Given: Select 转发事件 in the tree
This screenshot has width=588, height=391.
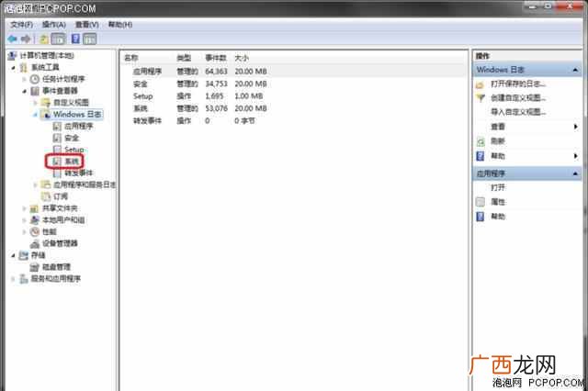Looking at the screenshot, I should pyautogui.click(x=78, y=173).
